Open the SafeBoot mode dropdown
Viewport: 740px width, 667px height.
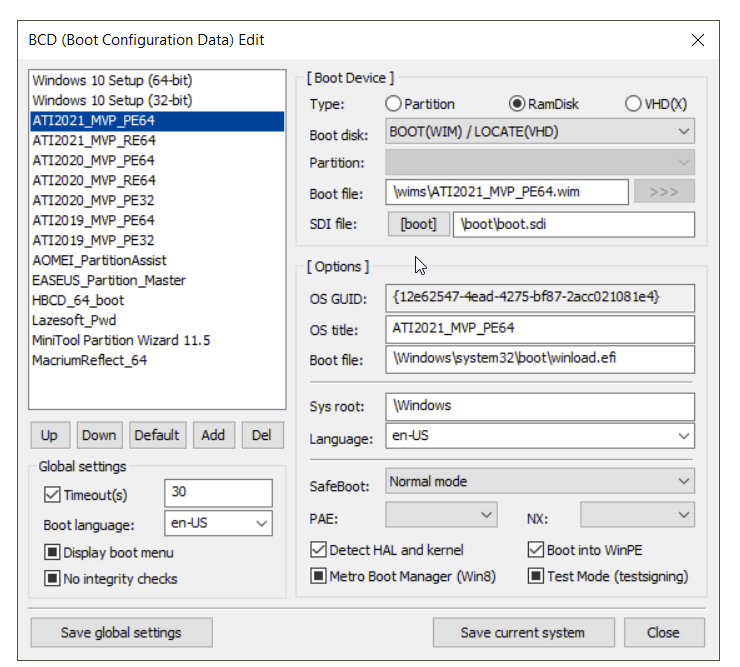click(540, 481)
